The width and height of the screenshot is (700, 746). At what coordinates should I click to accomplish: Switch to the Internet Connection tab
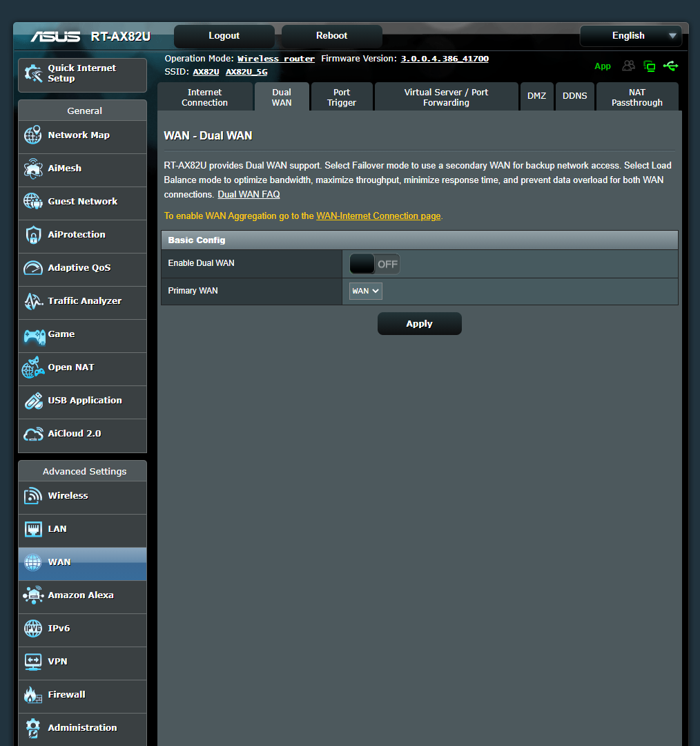(x=204, y=97)
